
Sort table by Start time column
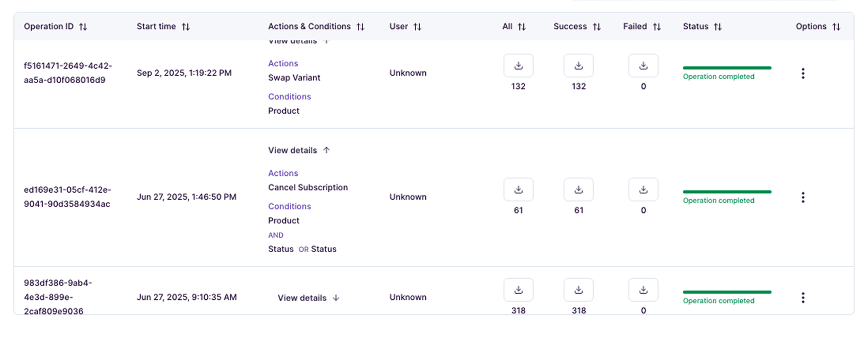185,27
